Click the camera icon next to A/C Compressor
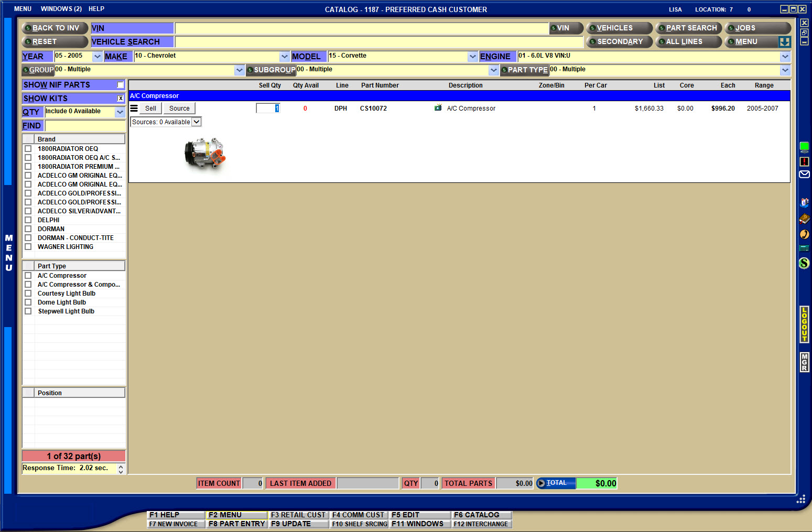 (x=438, y=108)
